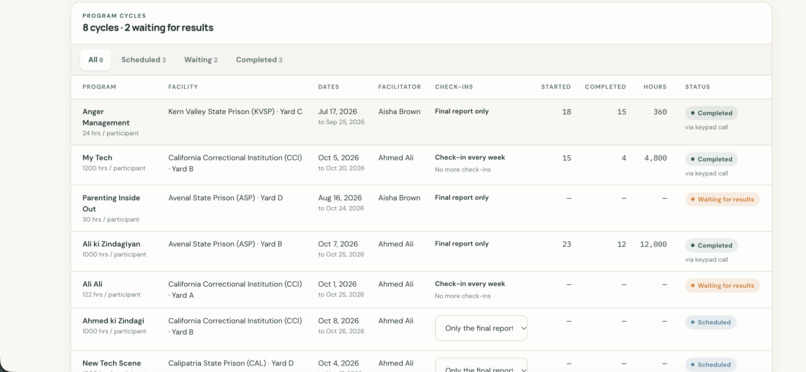
Task: Click Final report only in Parenting Inside Out row
Action: coord(462,198)
